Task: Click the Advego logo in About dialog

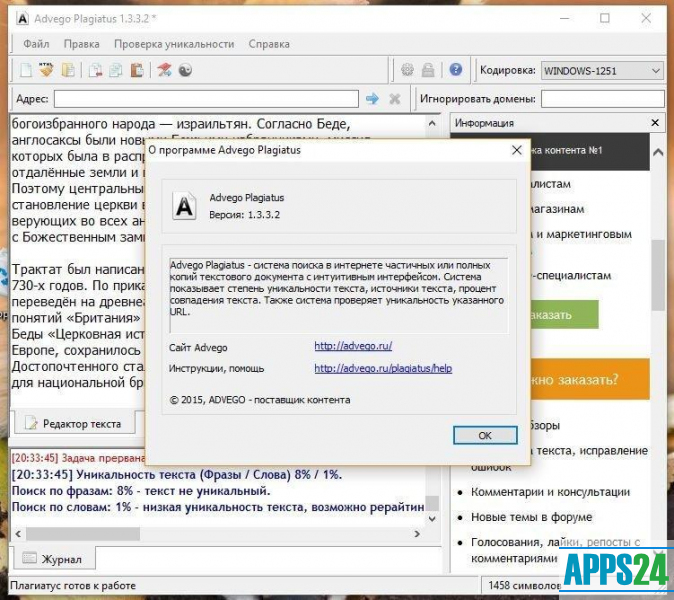Action: tap(184, 206)
